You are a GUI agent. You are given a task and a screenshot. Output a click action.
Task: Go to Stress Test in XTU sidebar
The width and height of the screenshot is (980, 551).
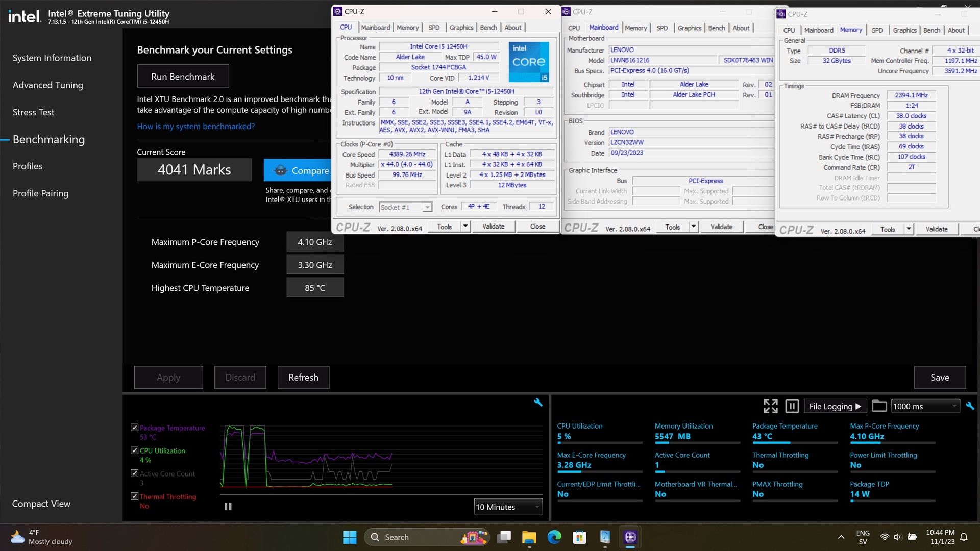(33, 112)
